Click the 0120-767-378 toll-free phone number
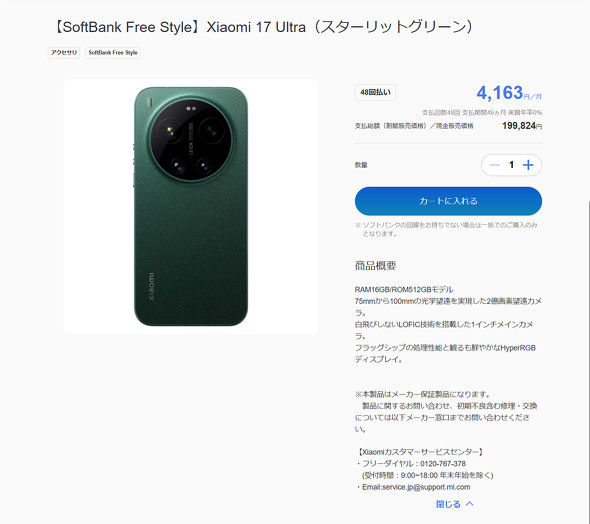The width and height of the screenshot is (590, 524). [443, 463]
